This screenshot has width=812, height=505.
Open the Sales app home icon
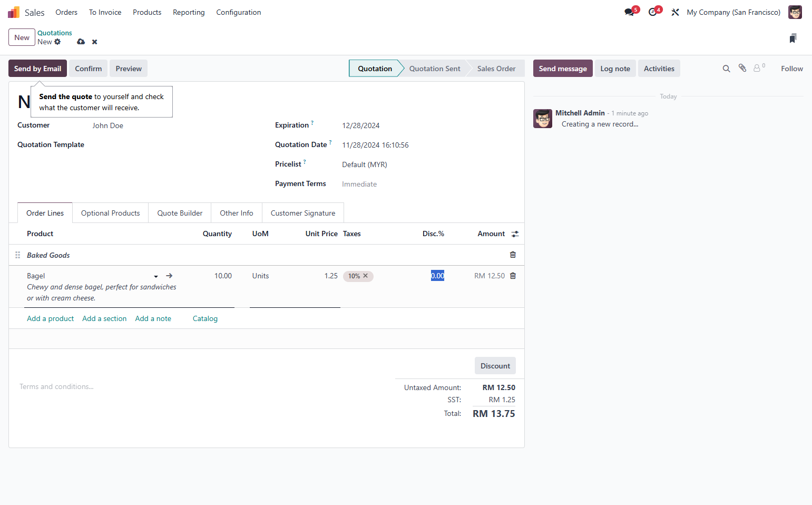[14, 12]
